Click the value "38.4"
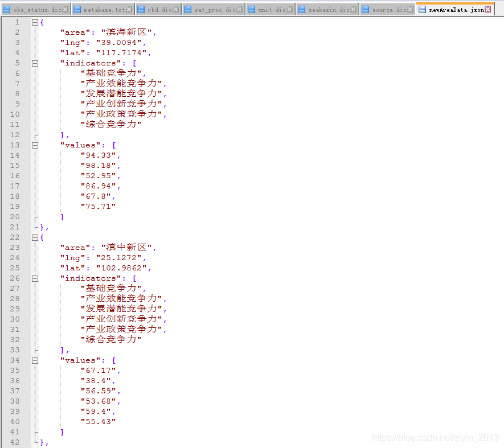Screen dimensions: 504x448 96,381
